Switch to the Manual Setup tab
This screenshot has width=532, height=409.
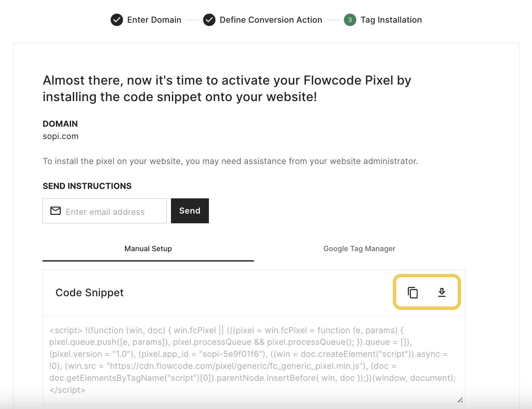click(148, 249)
